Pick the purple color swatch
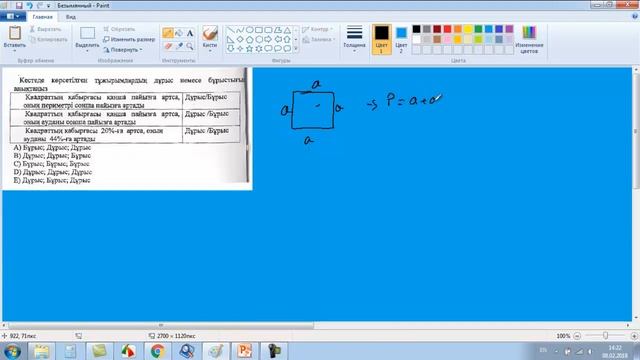This screenshot has width=640, height=360. click(x=509, y=29)
